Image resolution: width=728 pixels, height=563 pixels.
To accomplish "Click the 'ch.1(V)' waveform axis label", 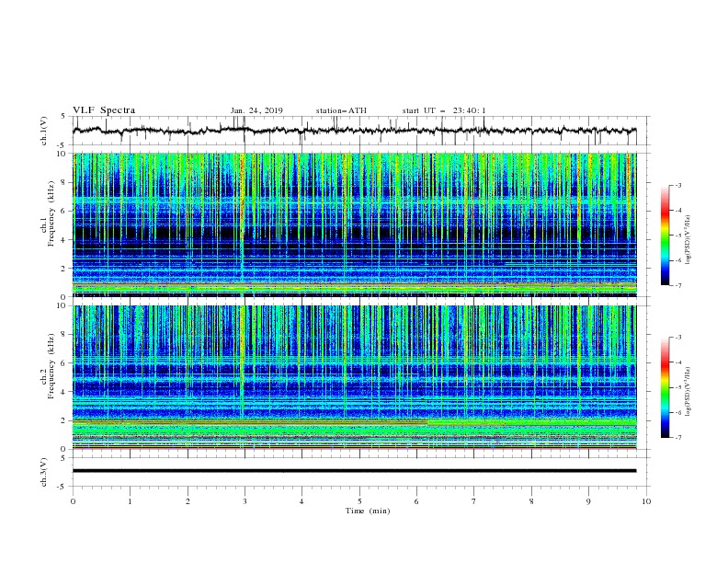I will (44, 131).
